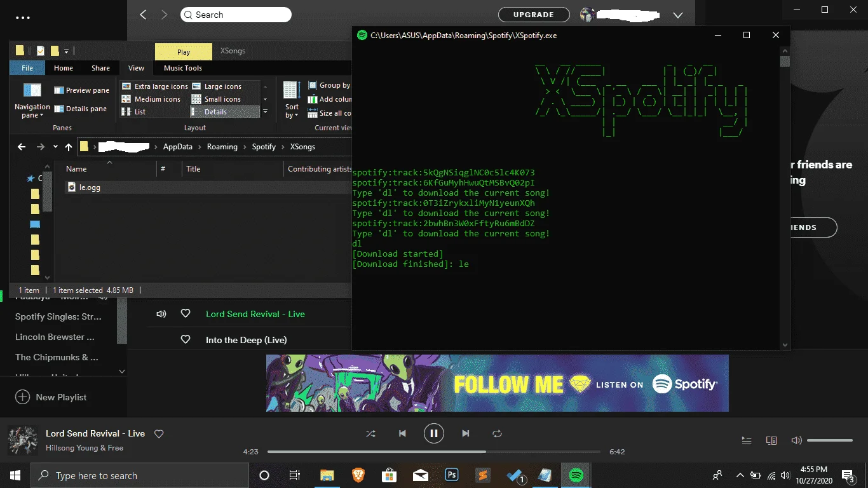Navigate to AppData in the address bar
This screenshot has height=488, width=868.
tap(177, 147)
